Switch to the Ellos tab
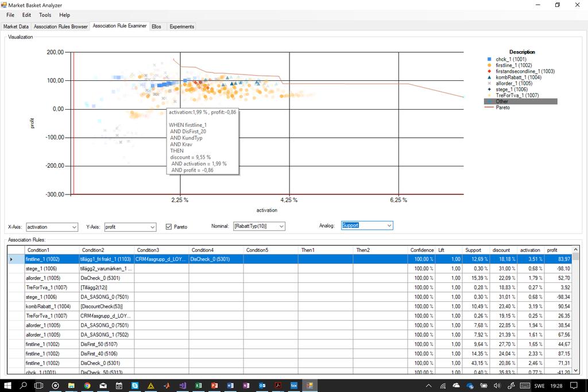 156,26
